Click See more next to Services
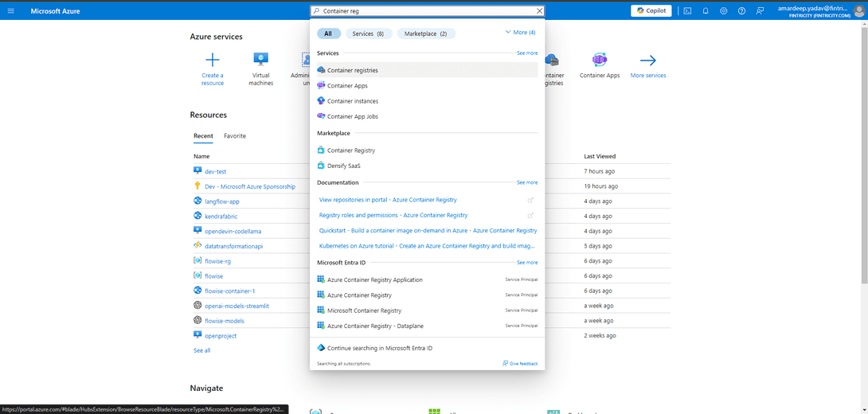Viewport: 868px width, 414px height. (x=527, y=53)
